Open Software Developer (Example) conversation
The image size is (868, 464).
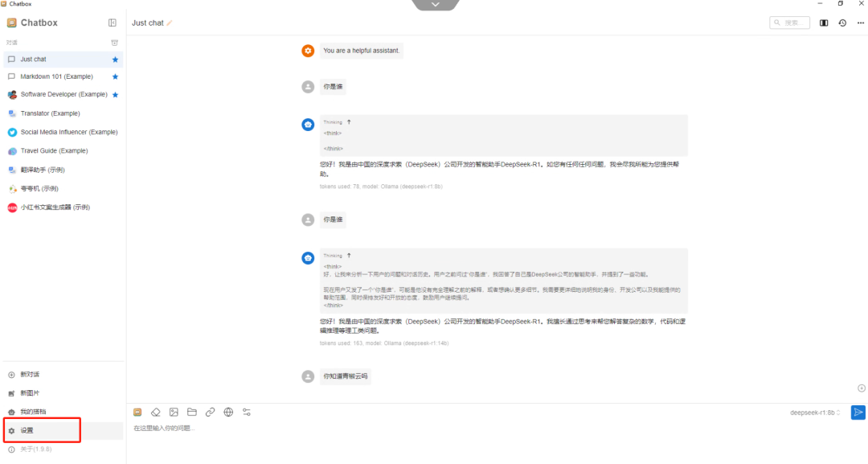[63, 95]
